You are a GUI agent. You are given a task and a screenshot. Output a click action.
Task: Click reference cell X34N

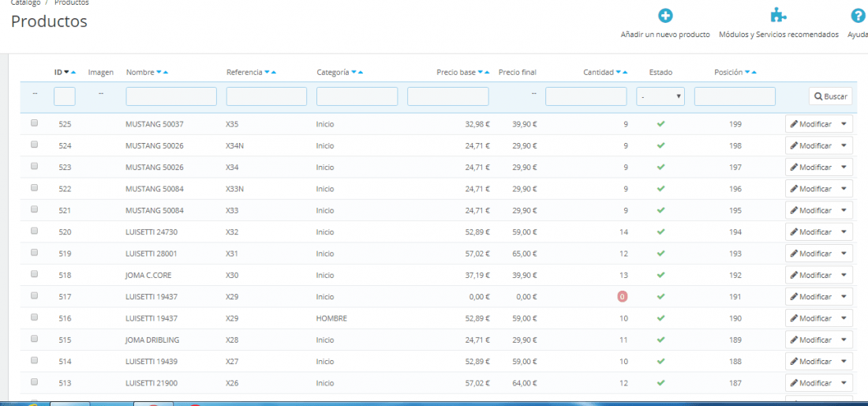point(234,145)
